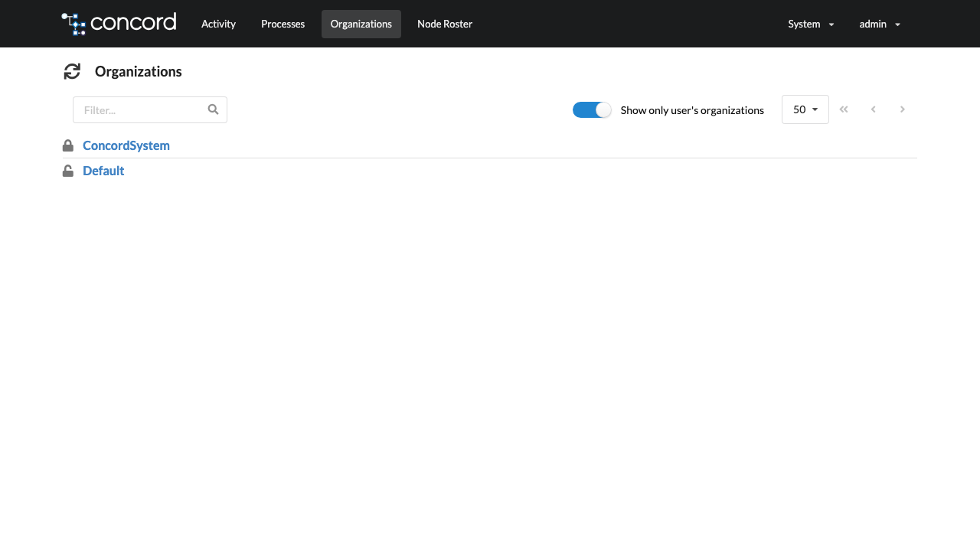This screenshot has height=551, width=980.
Task: Click the Organizations page heading
Action: click(x=139, y=71)
